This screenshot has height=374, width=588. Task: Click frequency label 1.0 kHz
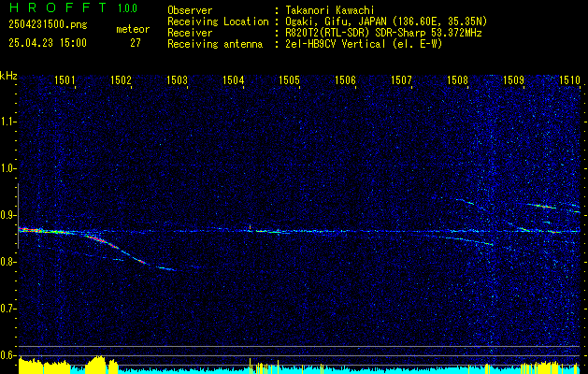7,168
